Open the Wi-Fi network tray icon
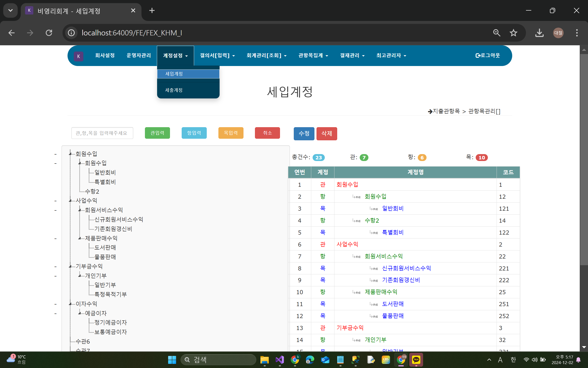The image size is (588, 368). tap(526, 360)
